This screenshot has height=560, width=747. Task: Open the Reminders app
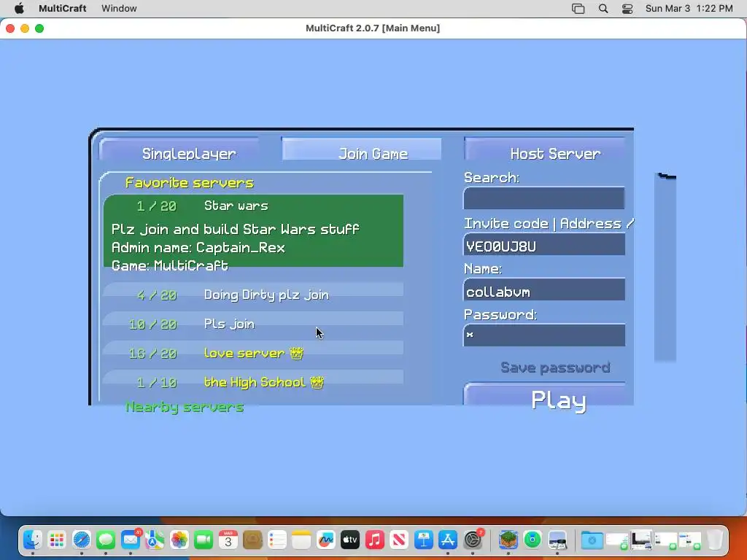pos(276,540)
